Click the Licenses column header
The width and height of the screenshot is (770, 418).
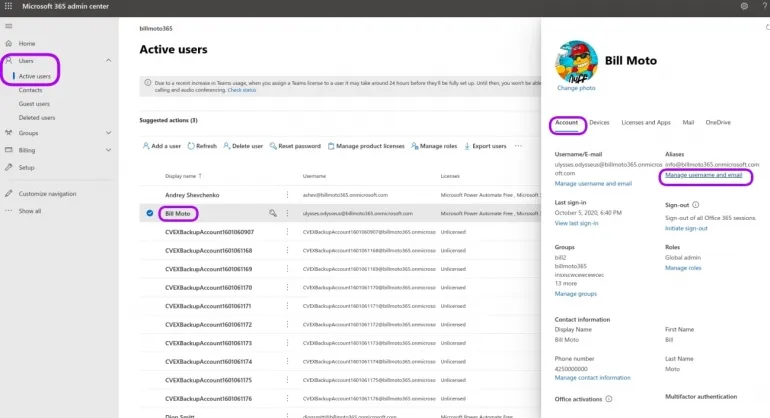450,176
